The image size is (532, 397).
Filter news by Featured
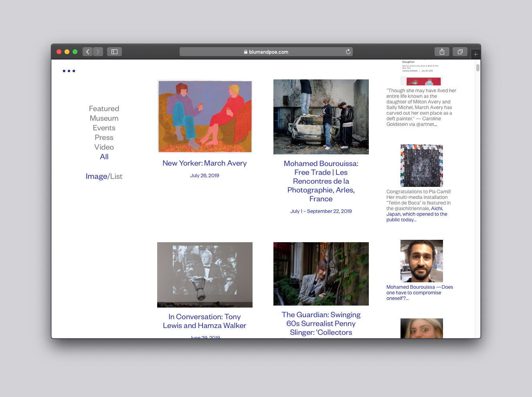[104, 109]
